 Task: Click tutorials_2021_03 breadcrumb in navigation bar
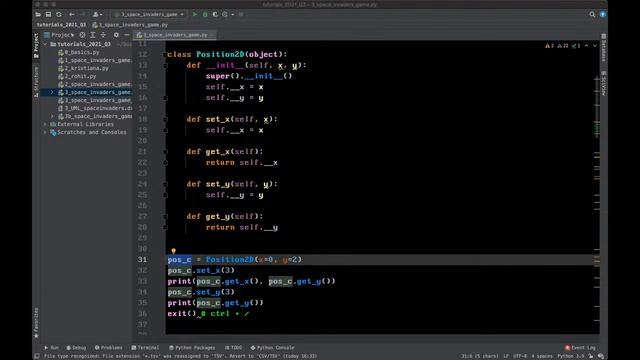[61, 25]
